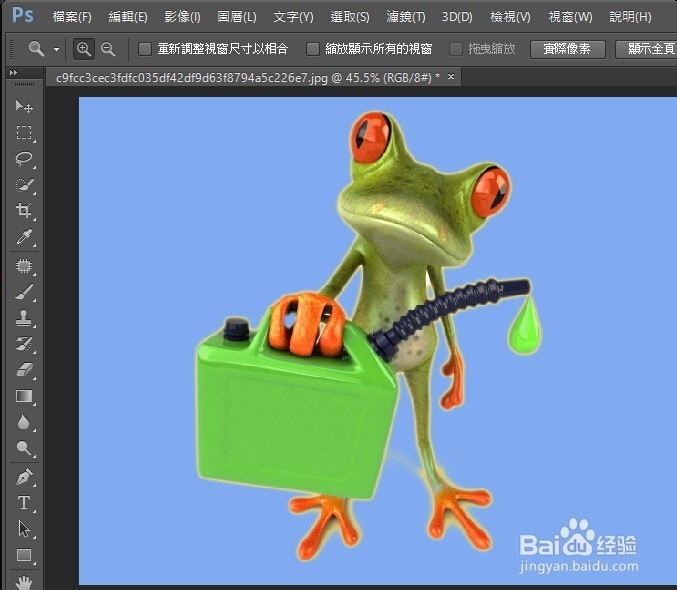Viewport: 677px width, 590px height.
Task: Open the 3D(D) menu
Action: coord(457,17)
